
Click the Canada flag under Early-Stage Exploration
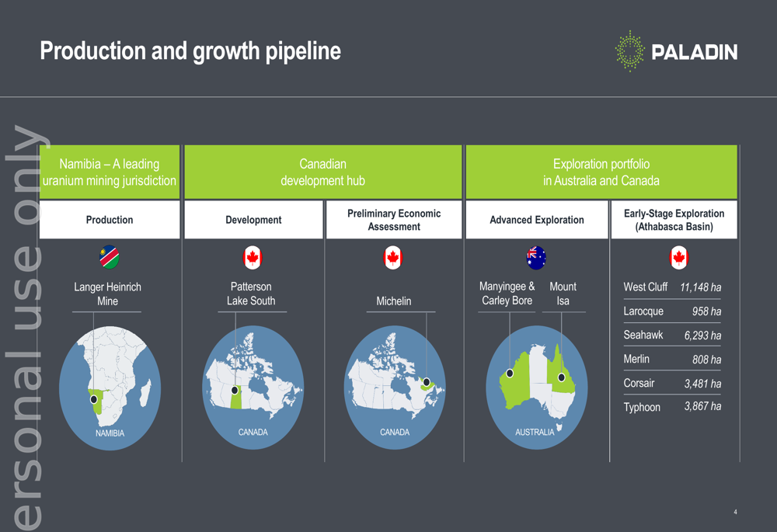(x=679, y=258)
